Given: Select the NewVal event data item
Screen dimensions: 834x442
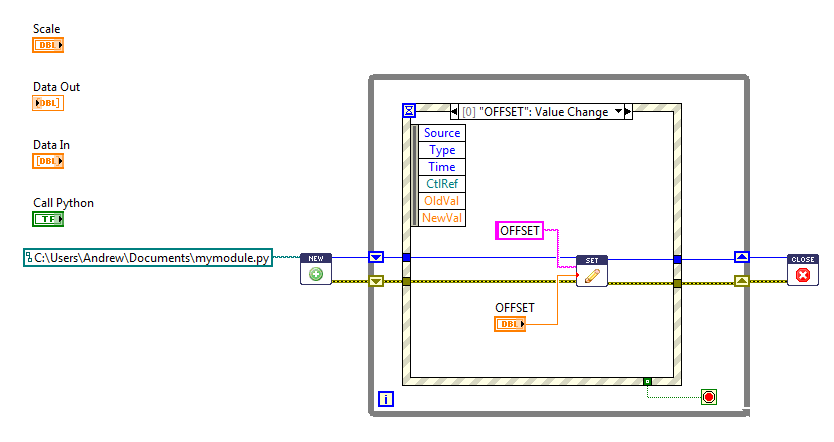Looking at the screenshot, I should click(441, 218).
